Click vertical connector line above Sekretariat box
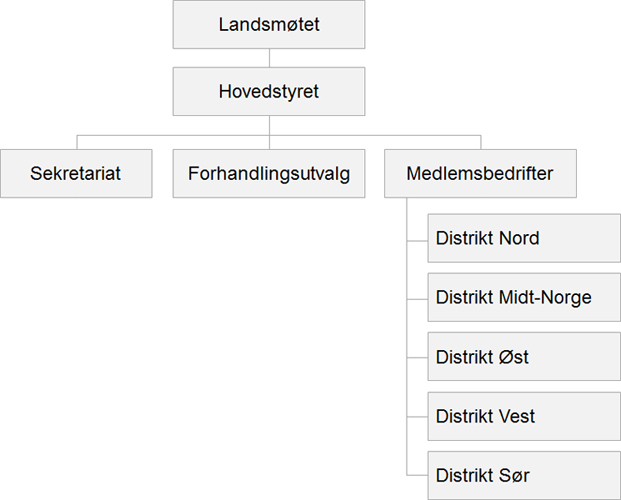Screen dimensions: 621x500 [x=76, y=141]
